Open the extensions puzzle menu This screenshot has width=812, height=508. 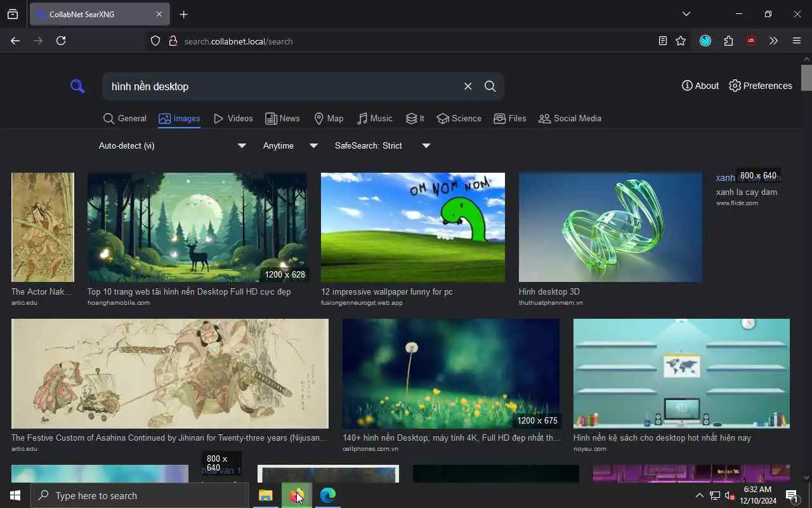pos(728,41)
